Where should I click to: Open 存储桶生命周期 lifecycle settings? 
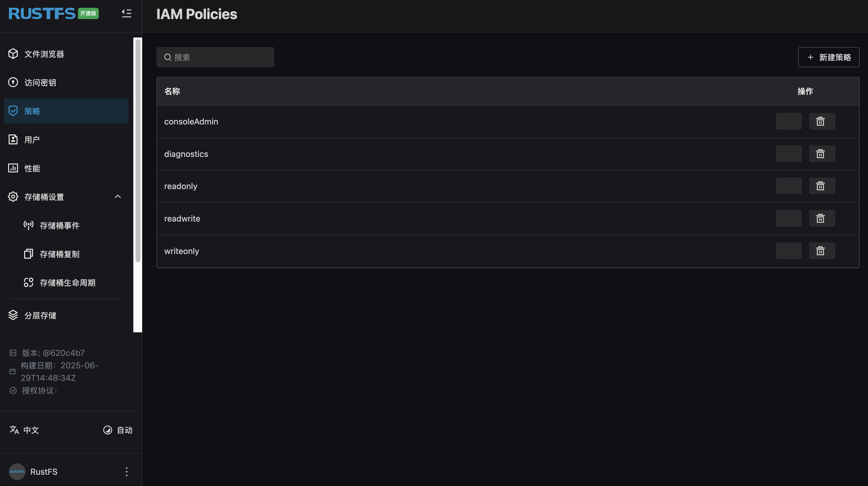[x=68, y=283]
